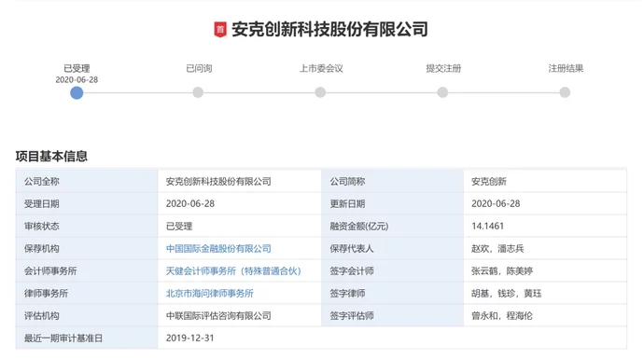Click the 注册结果 stage label

(x=566, y=68)
